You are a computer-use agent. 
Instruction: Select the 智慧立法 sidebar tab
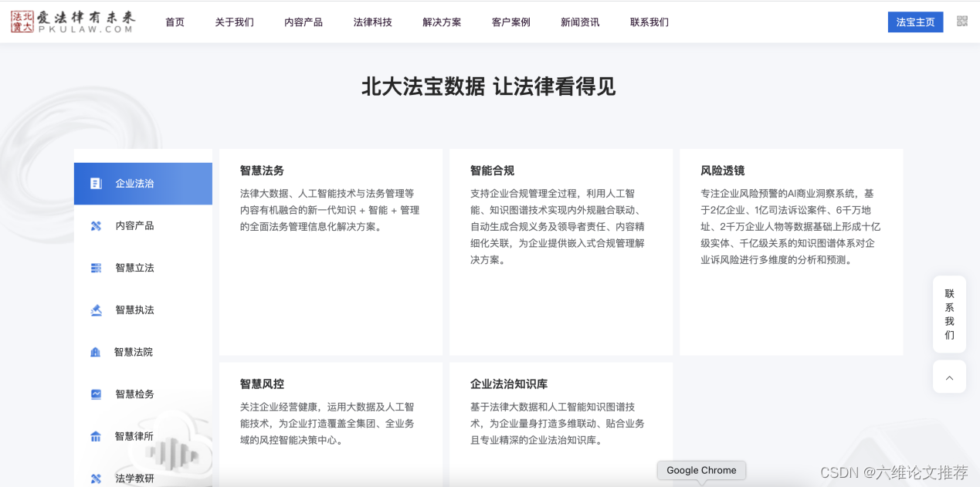click(143, 268)
